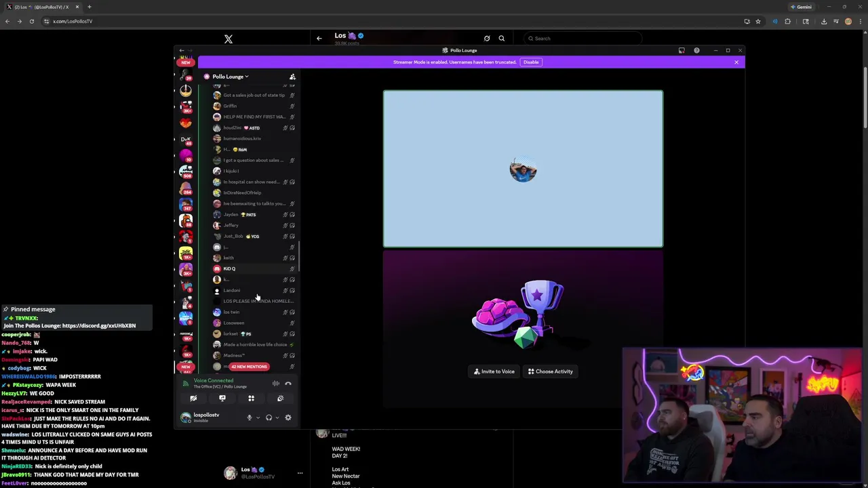Click X profile search magnifier icon

502,39
